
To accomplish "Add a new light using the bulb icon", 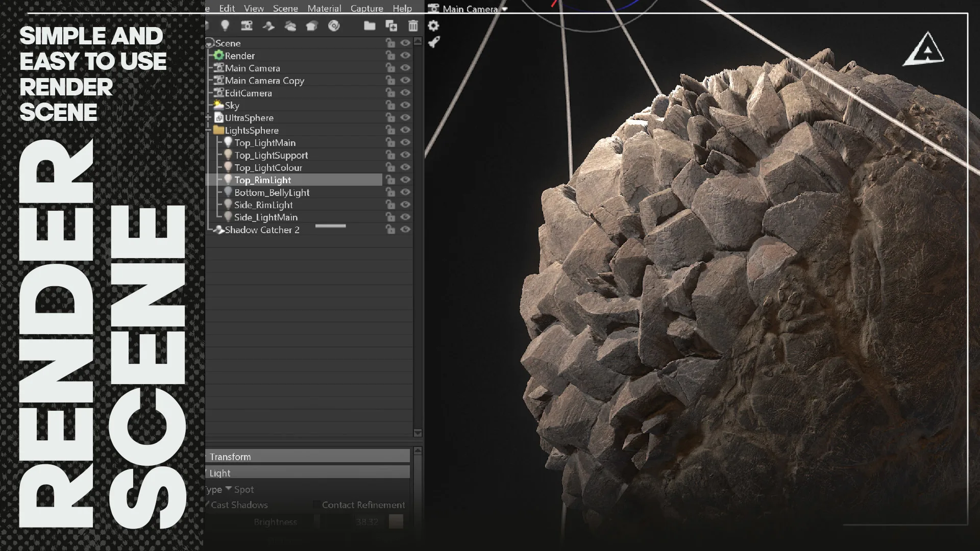I will point(226,26).
